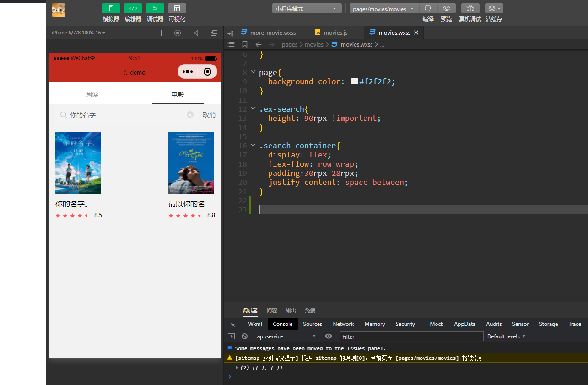Click the live expression eye icon in console
588x385 pixels.
[x=329, y=336]
